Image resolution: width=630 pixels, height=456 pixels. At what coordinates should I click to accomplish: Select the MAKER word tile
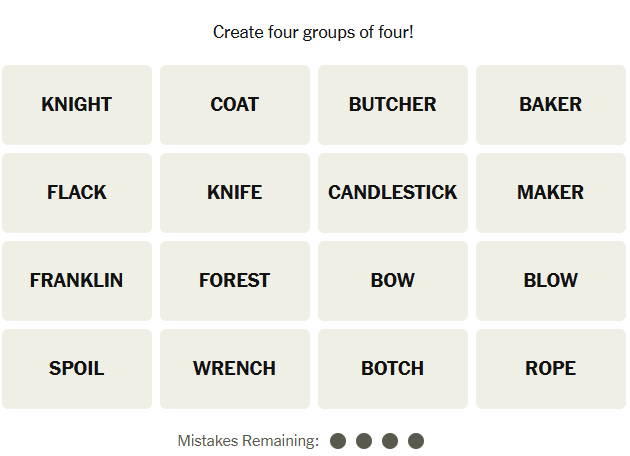coord(551,193)
